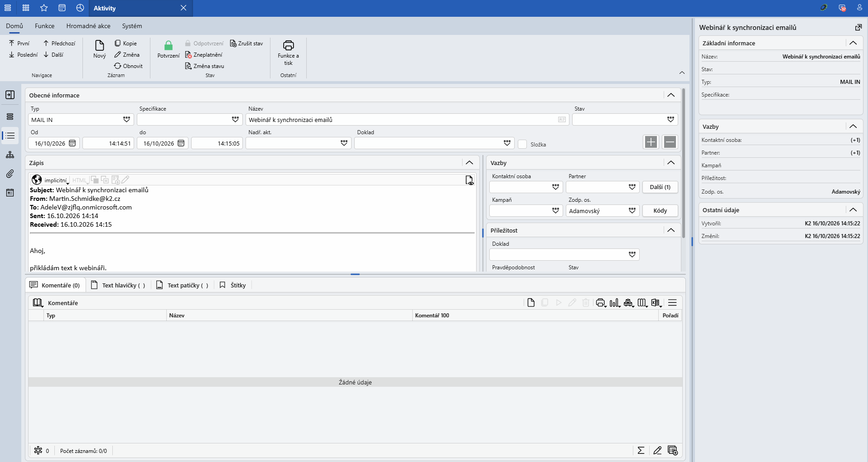Click the green Potvrzení lock icon
The width and height of the screenshot is (868, 462).
tap(169, 45)
